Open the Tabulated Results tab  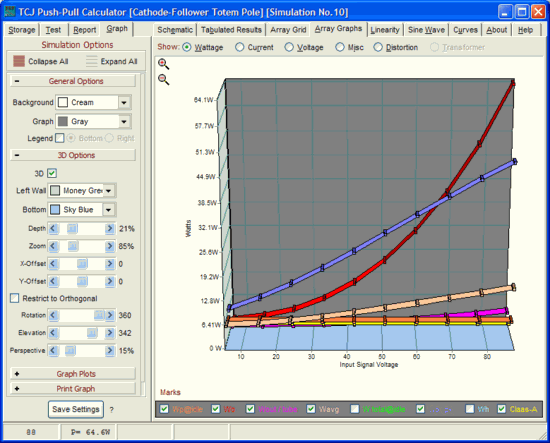(231, 30)
